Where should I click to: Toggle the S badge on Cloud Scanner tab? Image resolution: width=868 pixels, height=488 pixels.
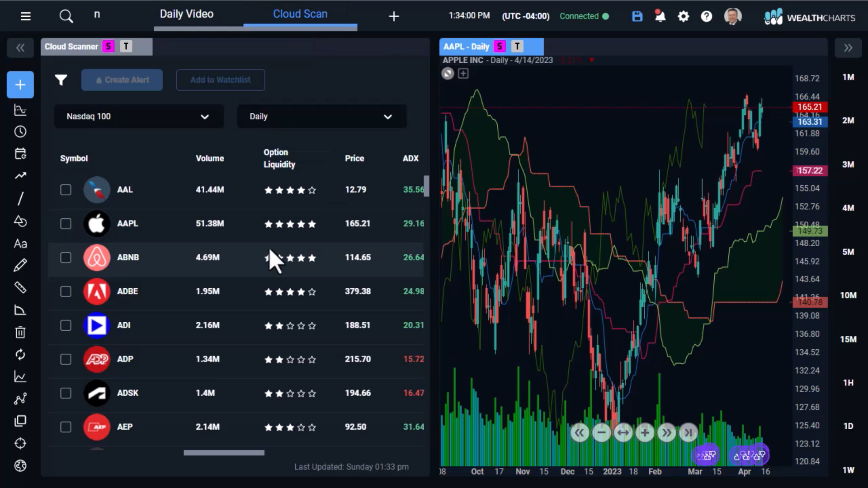click(108, 47)
